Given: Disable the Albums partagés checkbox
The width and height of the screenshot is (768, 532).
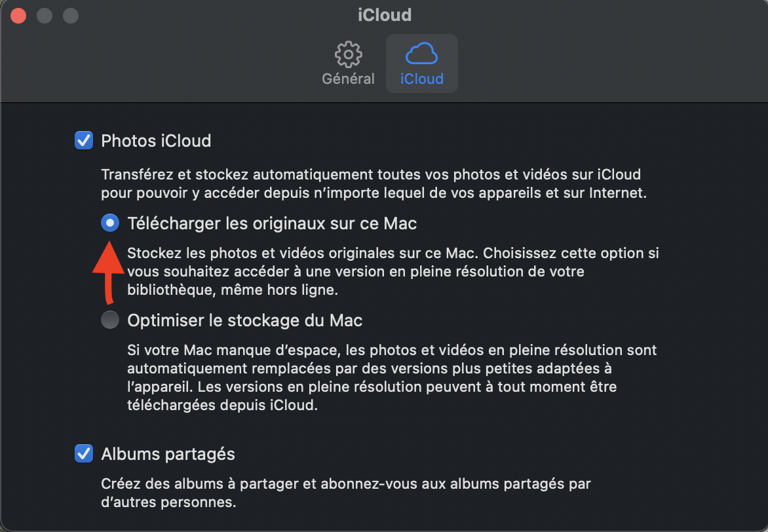Looking at the screenshot, I should 84,453.
